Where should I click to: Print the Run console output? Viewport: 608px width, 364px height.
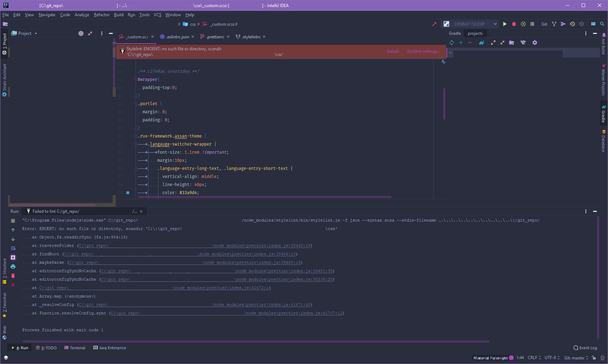click(13, 267)
